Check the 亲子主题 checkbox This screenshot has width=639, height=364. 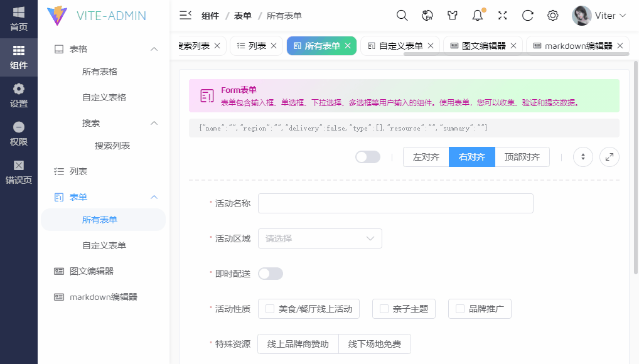(x=384, y=308)
